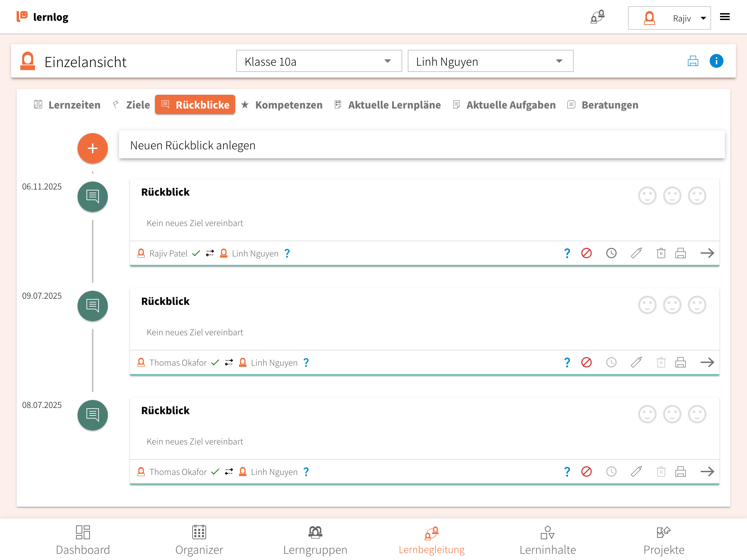Select middle smiley rating on 09.07.2025 Rückblick
Viewport: 747px width, 560px height.
672,305
